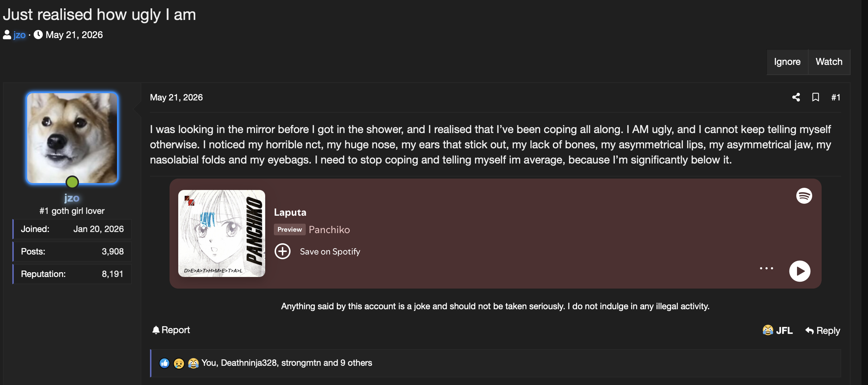The height and width of the screenshot is (385, 868).
Task: Click the thread date May 21, 2026 under the title
Action: [x=74, y=35]
